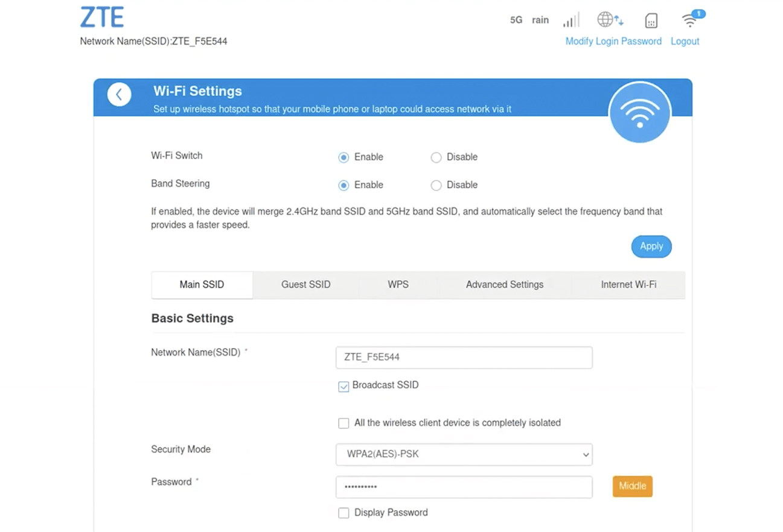Select Disable for Wi-Fi Switch
Screen dimensions: 783x532
(436, 157)
